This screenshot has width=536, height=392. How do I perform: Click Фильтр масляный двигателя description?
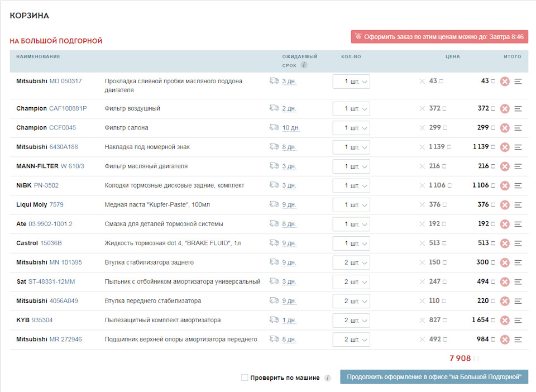click(146, 166)
